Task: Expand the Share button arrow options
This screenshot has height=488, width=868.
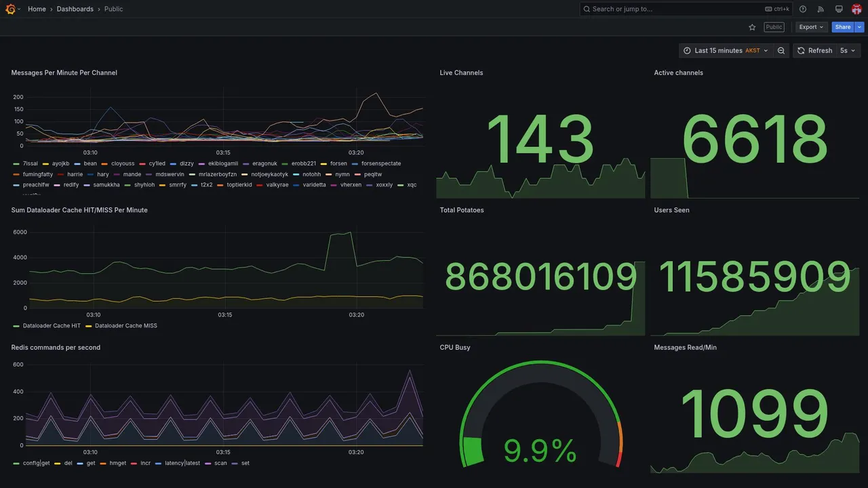Action: (860, 27)
